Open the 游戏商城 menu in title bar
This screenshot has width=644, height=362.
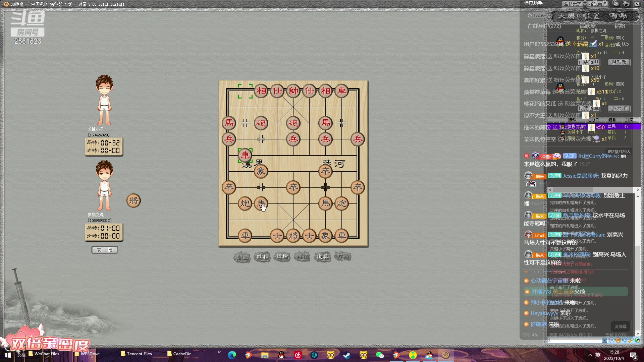click(x=598, y=4)
